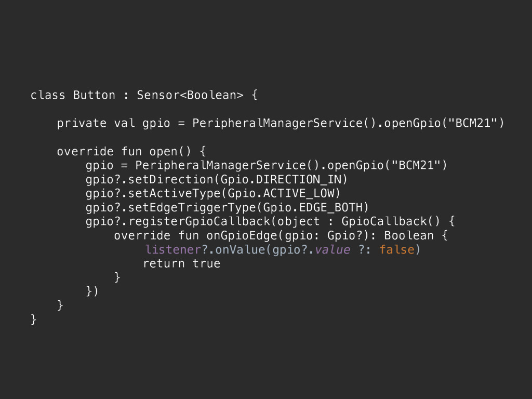Screen dimensions: 532x399
Task: Click setDirection method call
Action: pyautogui.click(x=170, y=179)
